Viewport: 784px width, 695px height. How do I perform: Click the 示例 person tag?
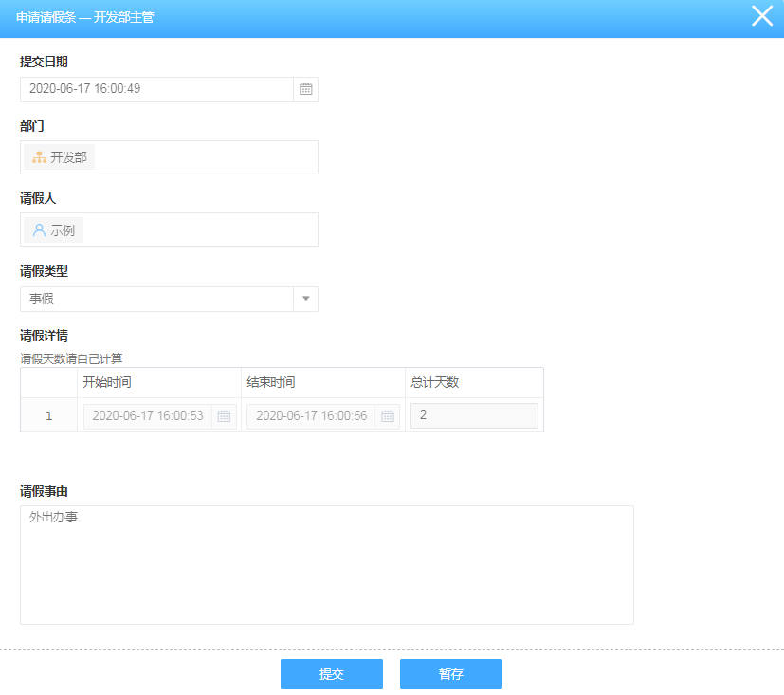coord(53,230)
